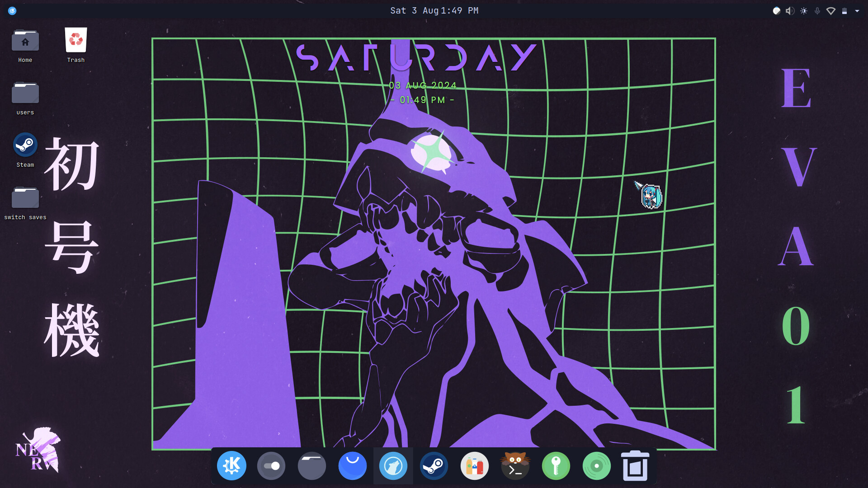Expand the system tray hidden icons arrow
Image resolution: width=868 pixels, height=488 pixels.
coord(857,11)
